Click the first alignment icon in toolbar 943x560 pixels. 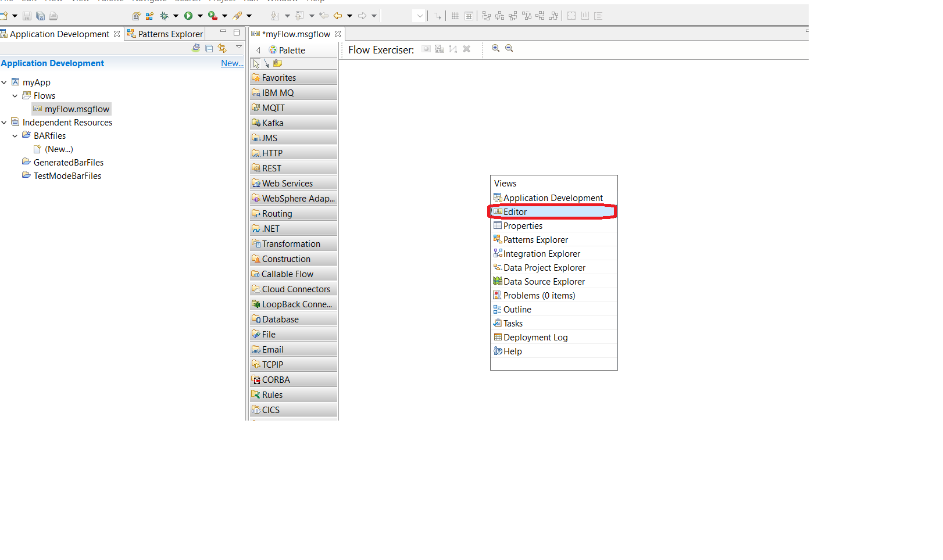pos(487,16)
